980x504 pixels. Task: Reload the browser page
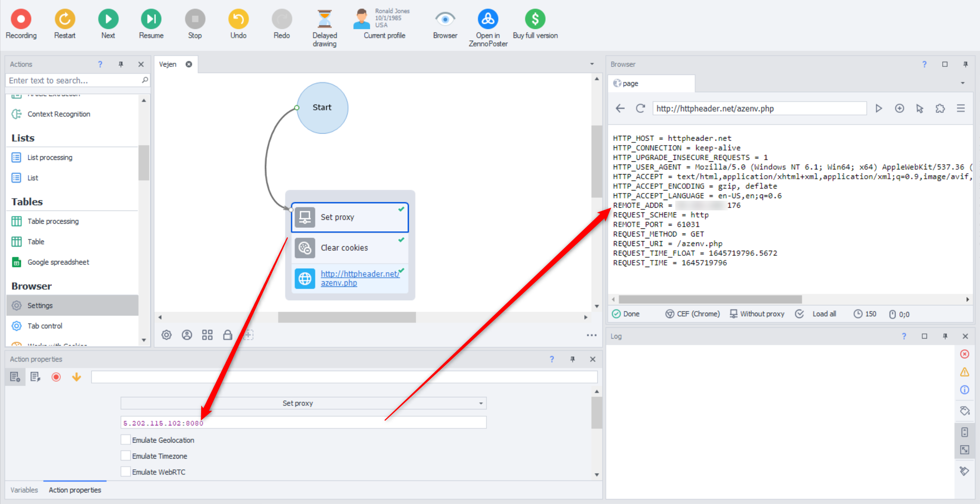click(641, 108)
